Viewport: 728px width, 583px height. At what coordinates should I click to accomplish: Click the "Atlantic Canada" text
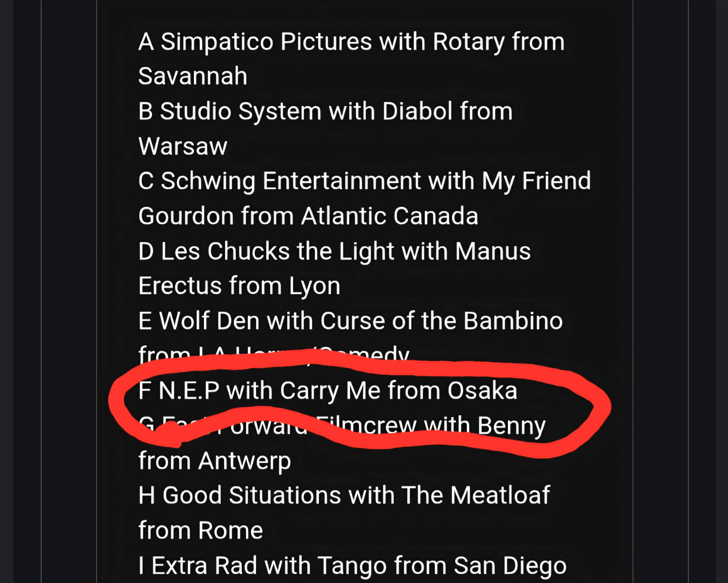coord(390,216)
